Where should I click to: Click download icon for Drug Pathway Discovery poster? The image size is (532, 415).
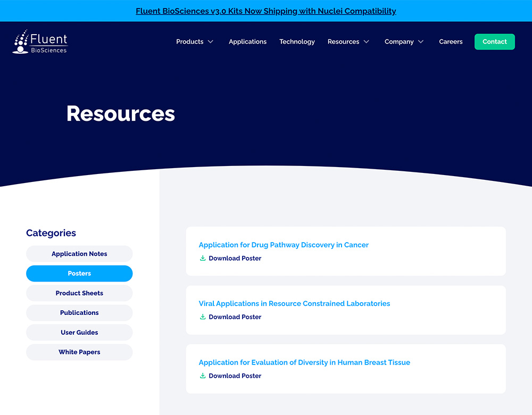coord(203,259)
